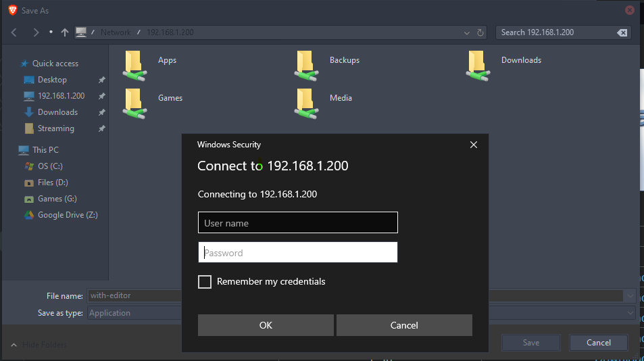Collapse panel with Hide Folders chevron
This screenshot has height=361, width=644.
[x=14, y=345]
